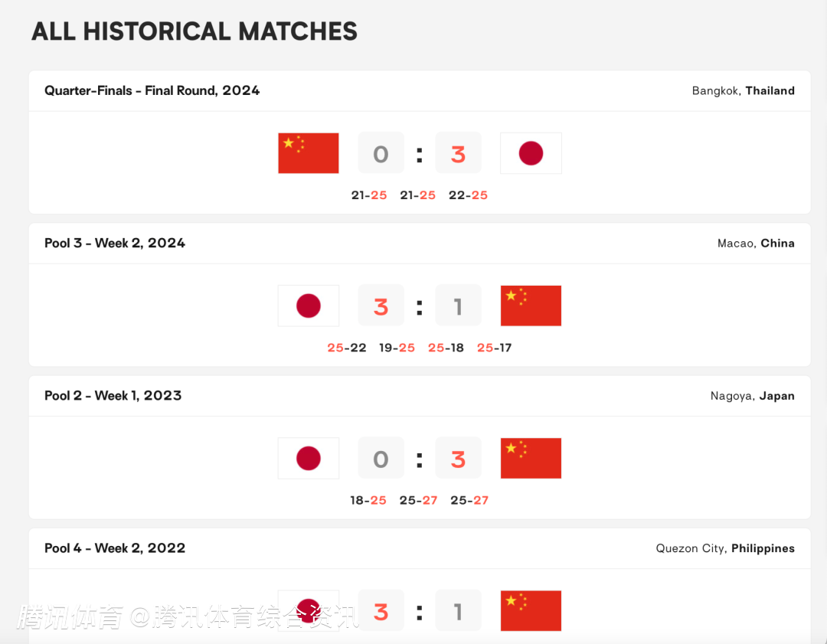Click Japan flag in Quarter-Finals 2024 match
The height and width of the screenshot is (644, 827).
(x=531, y=153)
